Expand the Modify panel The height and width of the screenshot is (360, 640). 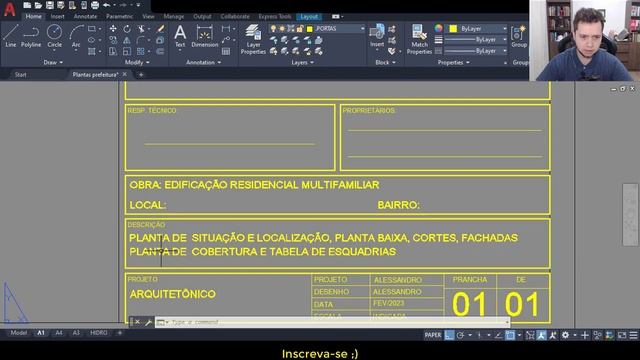[x=137, y=62]
